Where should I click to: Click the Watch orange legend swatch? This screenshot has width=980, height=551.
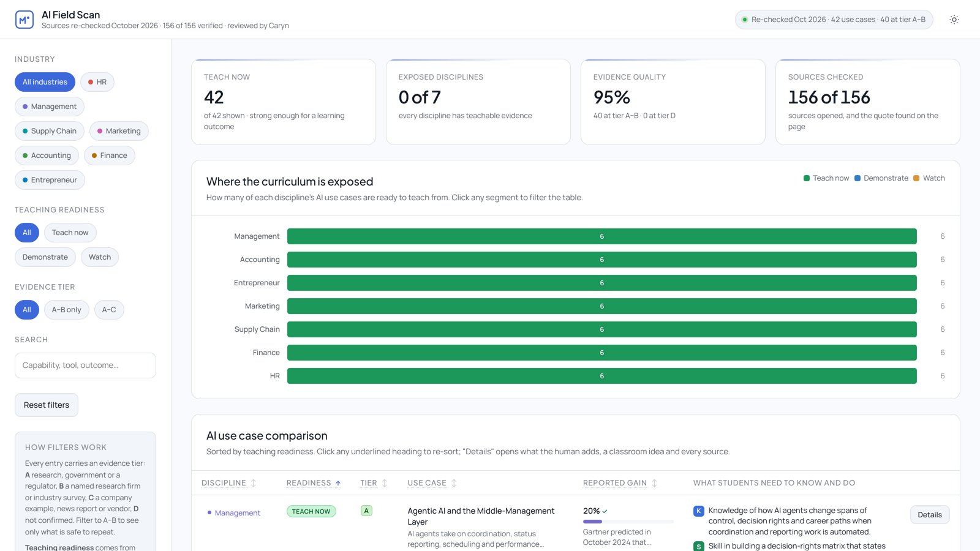point(916,178)
